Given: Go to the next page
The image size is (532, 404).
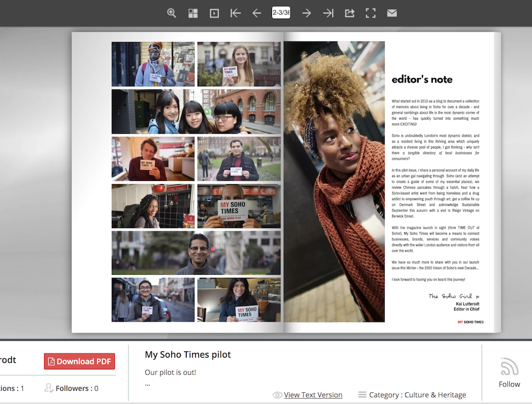Looking at the screenshot, I should pyautogui.click(x=306, y=13).
